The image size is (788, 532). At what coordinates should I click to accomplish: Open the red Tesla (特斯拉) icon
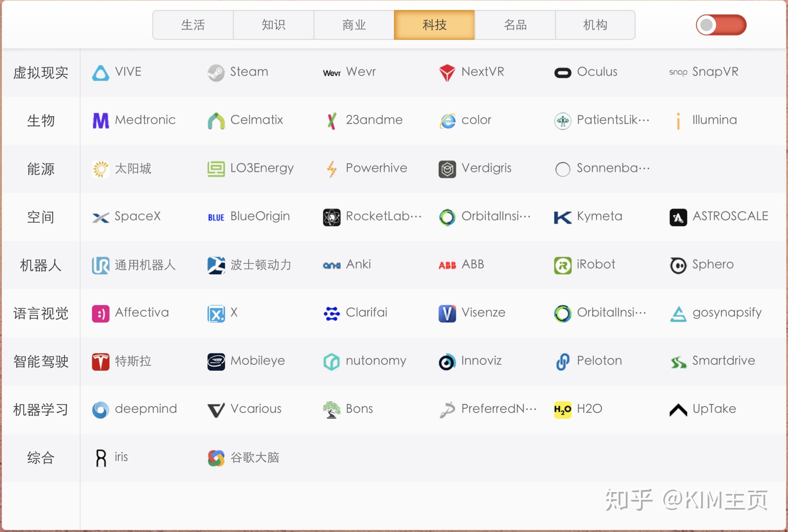pos(100,362)
